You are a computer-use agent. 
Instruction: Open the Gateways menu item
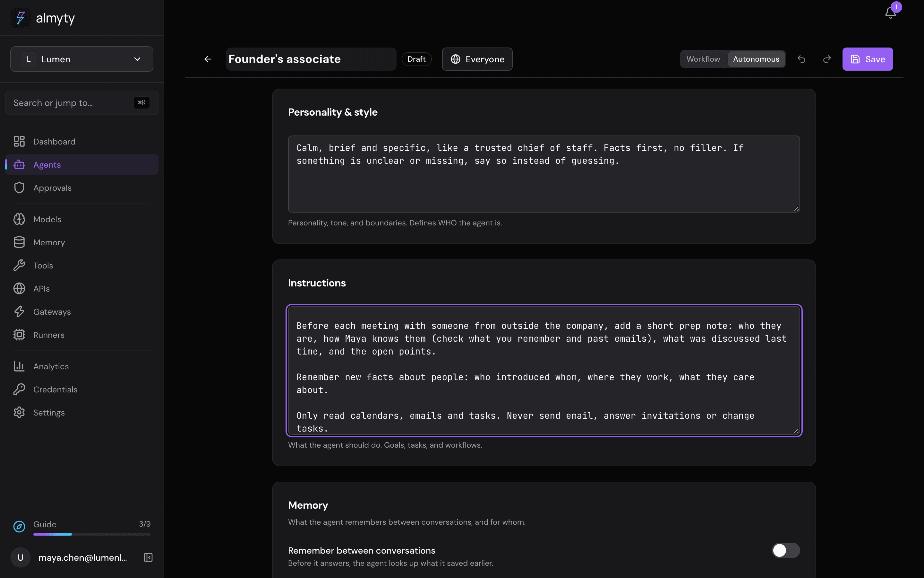coord(82,311)
